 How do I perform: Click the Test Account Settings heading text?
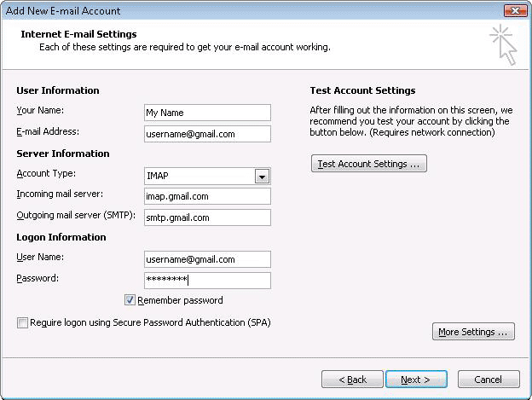click(362, 90)
